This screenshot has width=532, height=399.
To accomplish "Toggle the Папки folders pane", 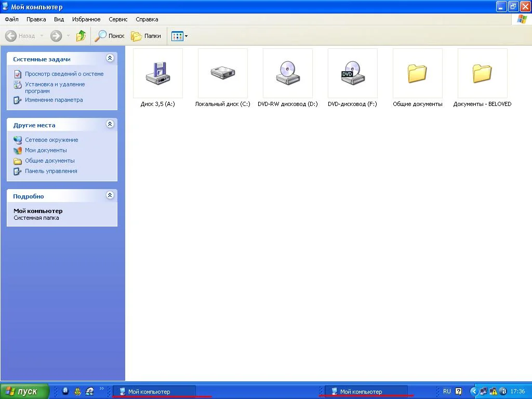I will point(146,36).
